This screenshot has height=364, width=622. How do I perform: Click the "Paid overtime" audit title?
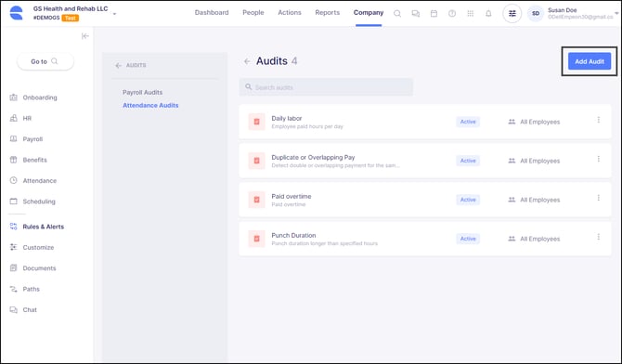coord(292,196)
